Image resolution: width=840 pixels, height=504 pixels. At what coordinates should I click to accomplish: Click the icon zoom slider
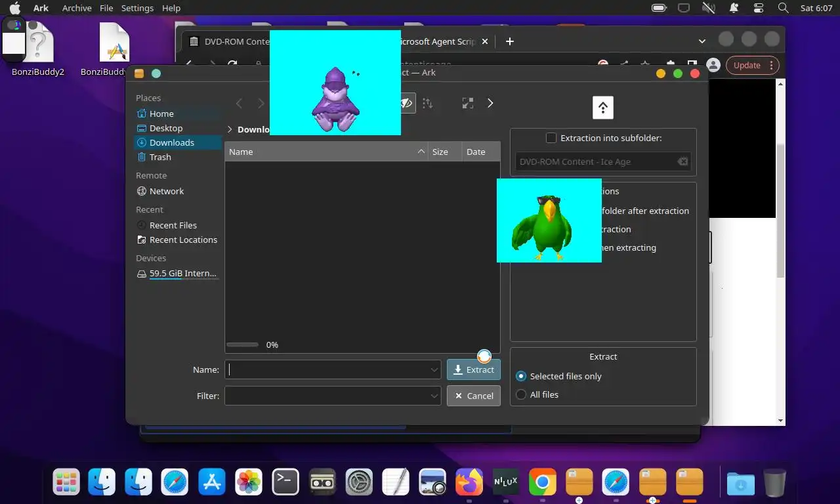242,345
